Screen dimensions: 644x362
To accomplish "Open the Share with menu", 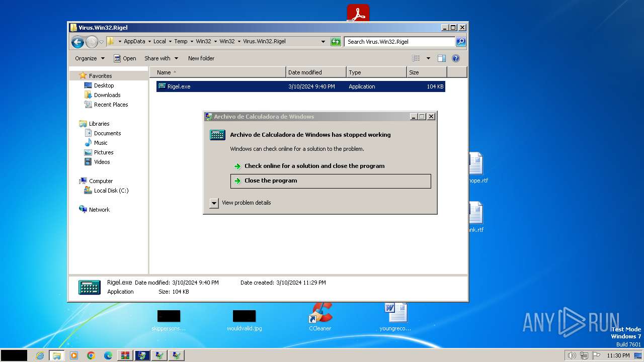I will click(x=161, y=58).
